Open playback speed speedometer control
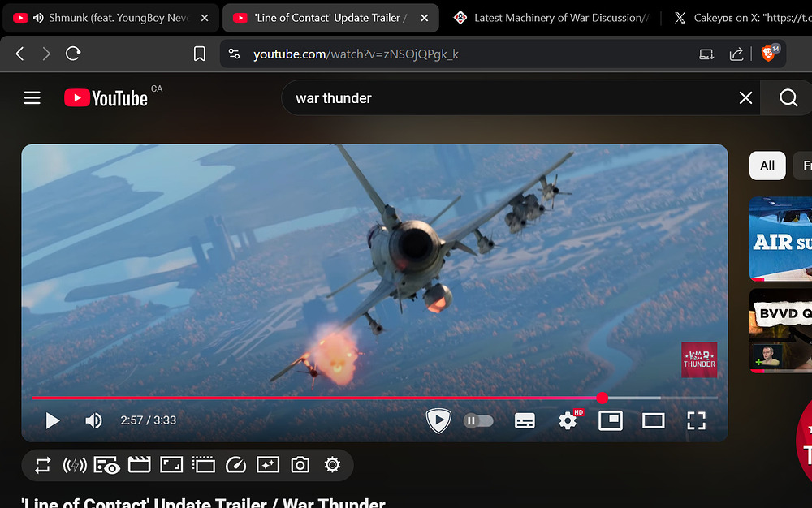 click(235, 465)
